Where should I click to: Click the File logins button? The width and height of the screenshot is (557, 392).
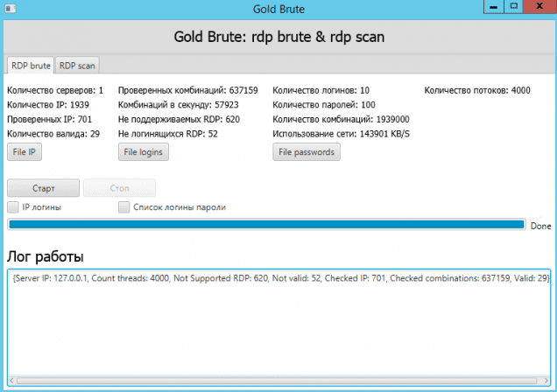[x=143, y=152]
